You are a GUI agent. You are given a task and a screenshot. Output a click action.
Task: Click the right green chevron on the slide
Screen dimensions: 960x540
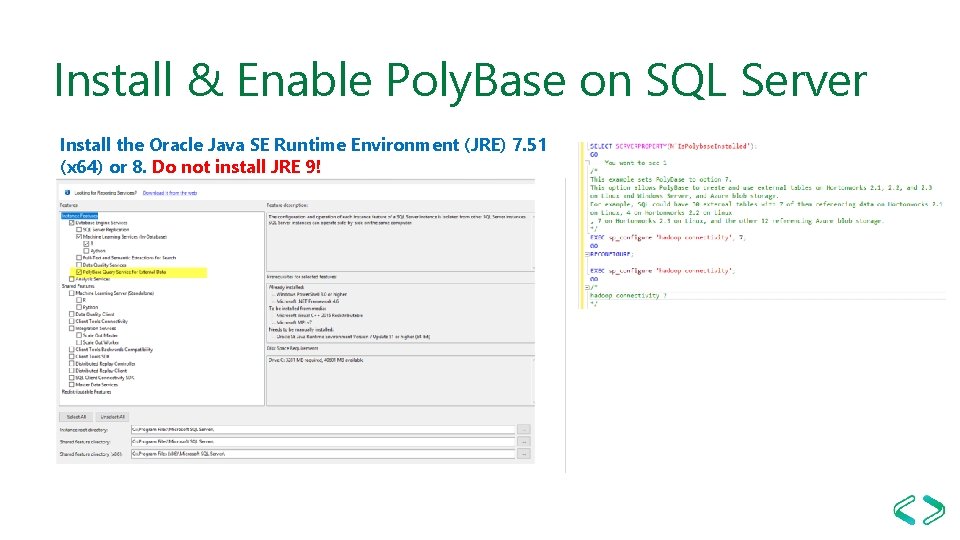(933, 510)
